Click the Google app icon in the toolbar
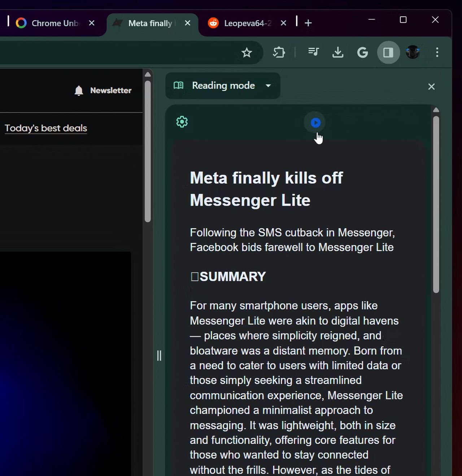This screenshot has height=476, width=462. tap(362, 52)
